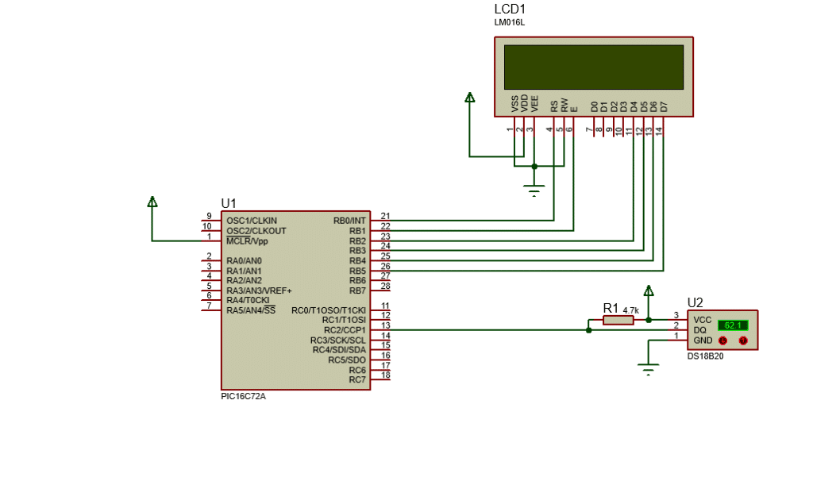
Task: Click the GND pin label on DS18B20
Action: [703, 340]
